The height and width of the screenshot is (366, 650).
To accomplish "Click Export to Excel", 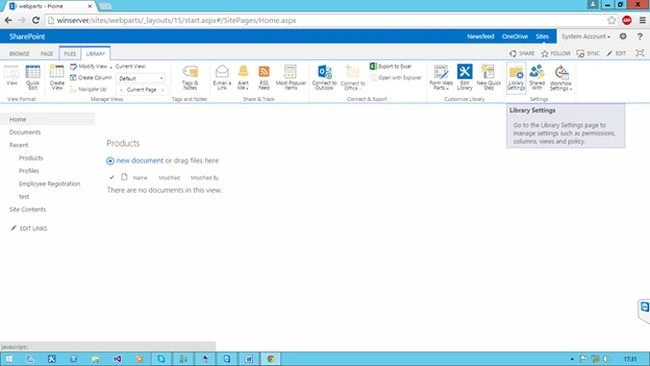I will [x=390, y=66].
